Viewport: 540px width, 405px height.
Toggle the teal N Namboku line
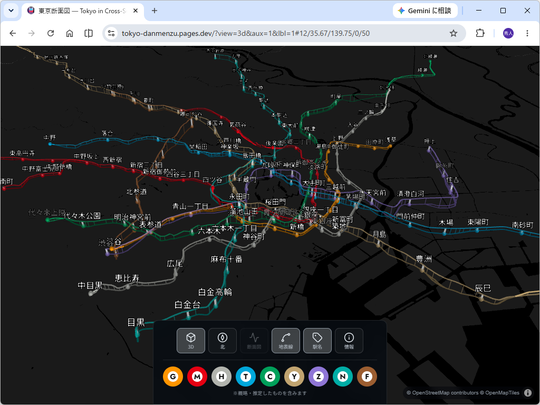click(343, 376)
